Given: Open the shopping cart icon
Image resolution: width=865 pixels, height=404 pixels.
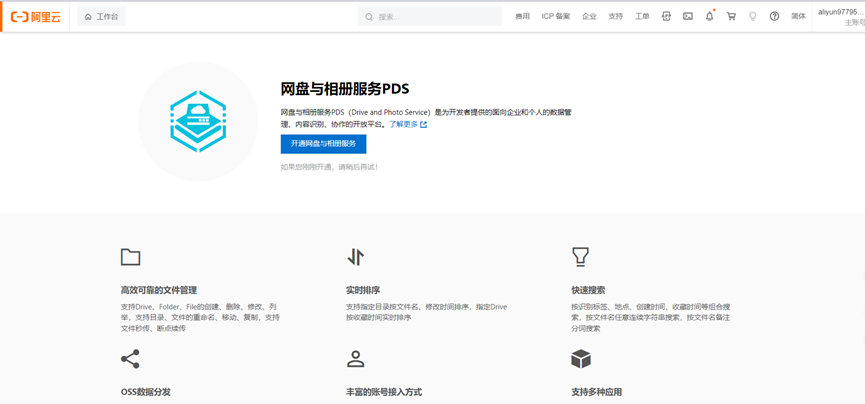Looking at the screenshot, I should (731, 17).
